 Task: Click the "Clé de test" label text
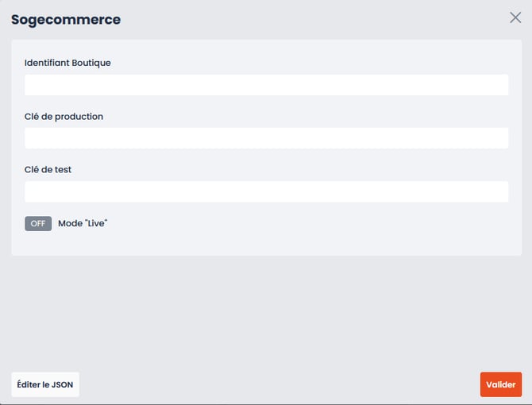click(48, 170)
